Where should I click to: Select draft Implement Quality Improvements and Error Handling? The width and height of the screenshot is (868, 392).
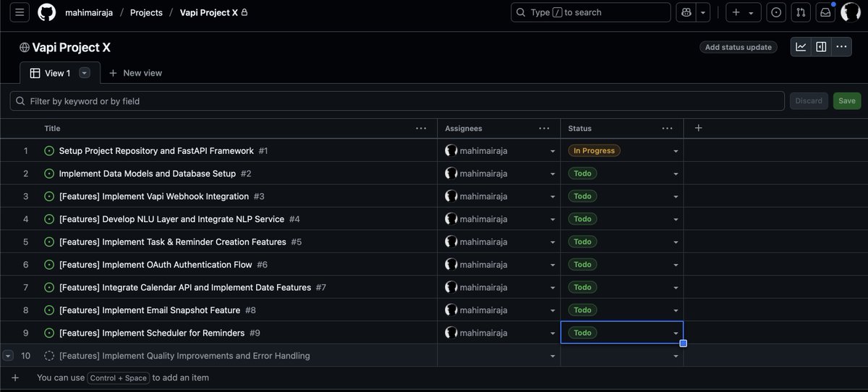tap(184, 356)
